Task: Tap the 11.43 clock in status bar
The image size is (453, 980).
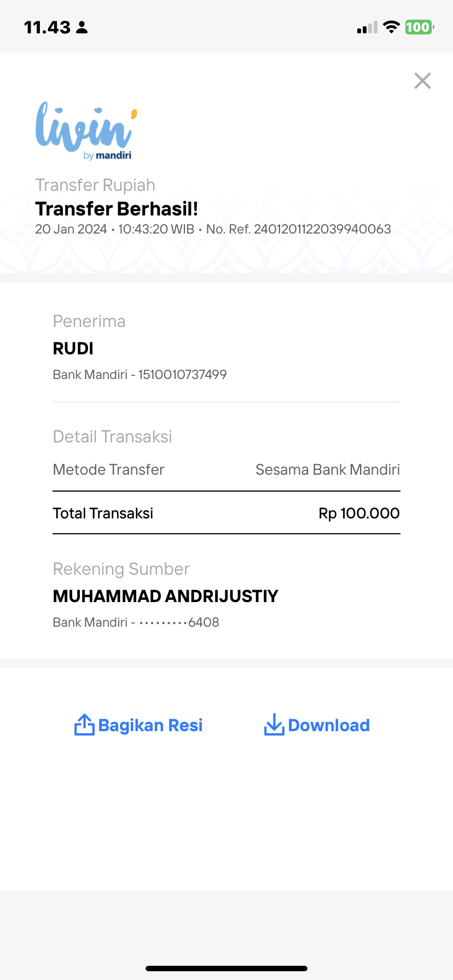Action: [x=48, y=27]
